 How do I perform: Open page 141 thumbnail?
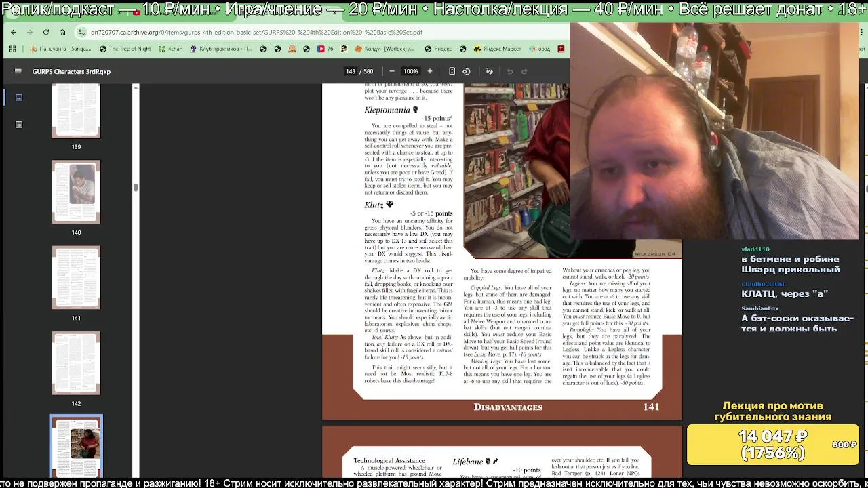[76, 277]
